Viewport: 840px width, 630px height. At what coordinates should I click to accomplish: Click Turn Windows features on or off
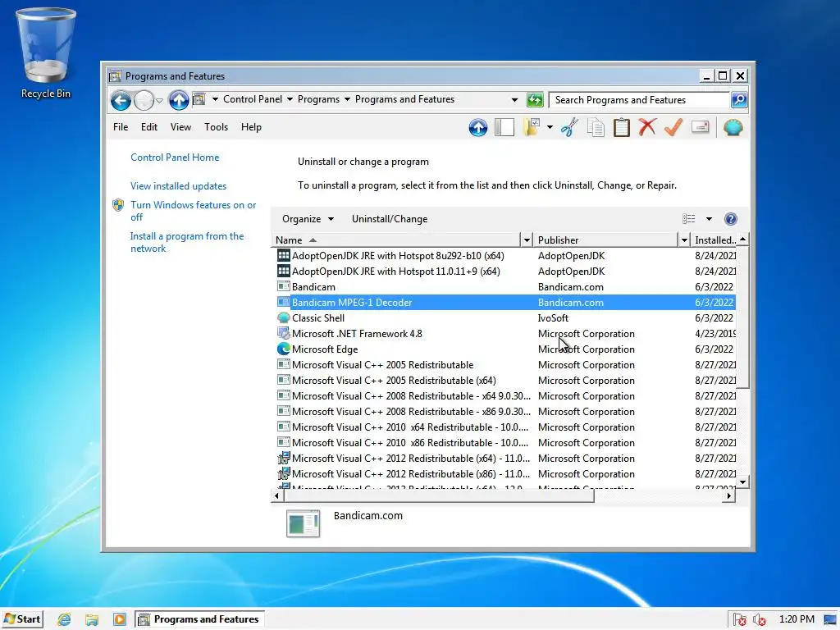[x=194, y=211]
